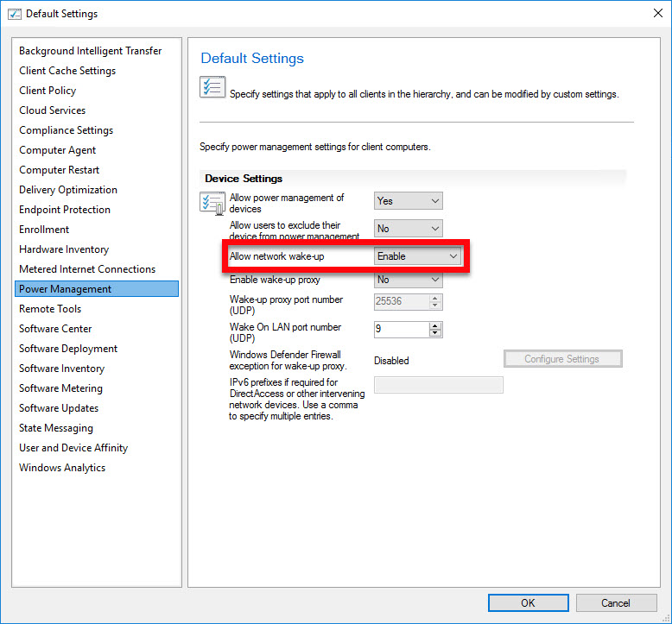
Task: Expand the Allow network wake-up dropdown
Action: tap(418, 256)
